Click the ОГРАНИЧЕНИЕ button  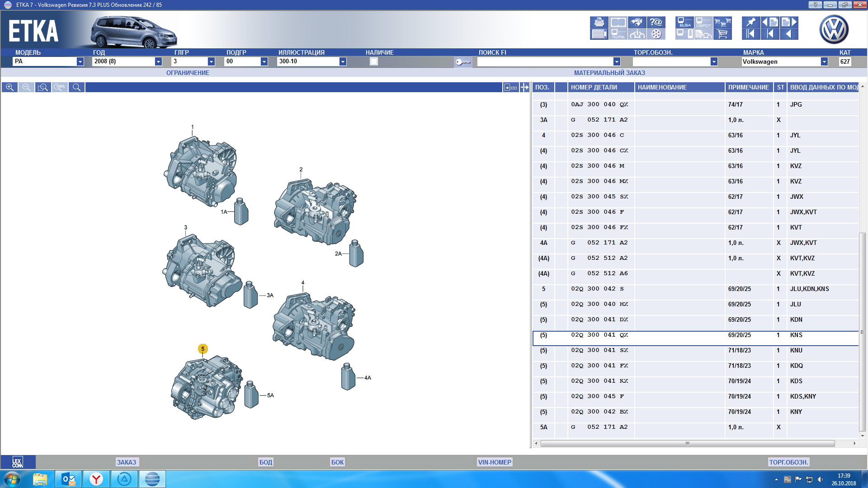188,73
